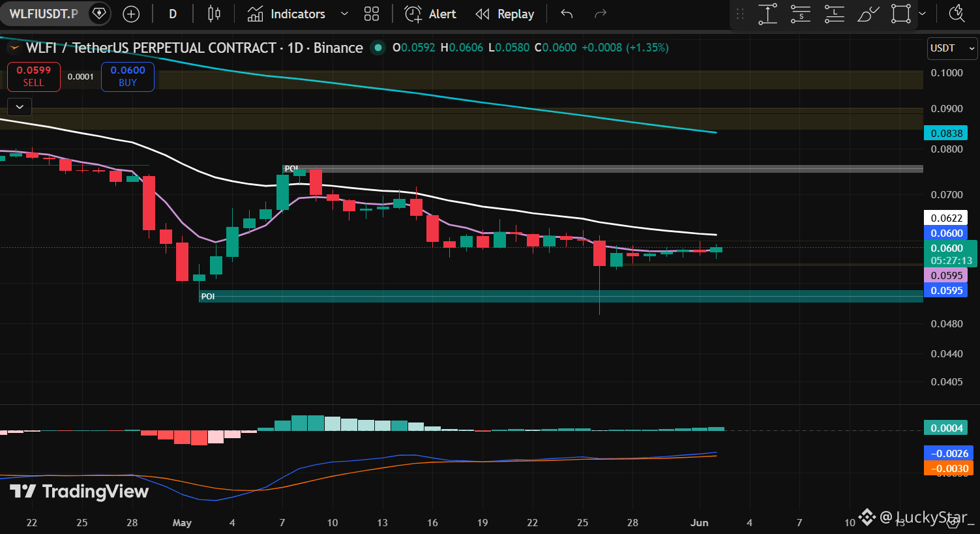Select the brush drawing tool
This screenshot has width=980, height=534.
click(x=868, y=14)
